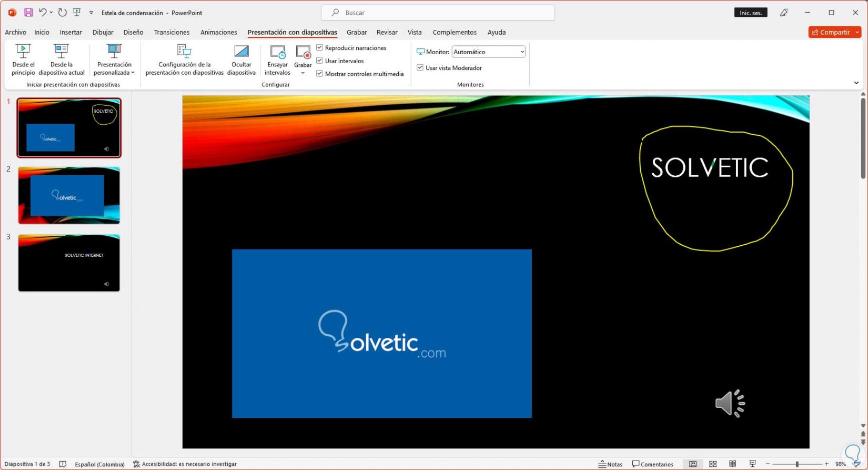Toggle Usar intervalos checkbox

(319, 61)
